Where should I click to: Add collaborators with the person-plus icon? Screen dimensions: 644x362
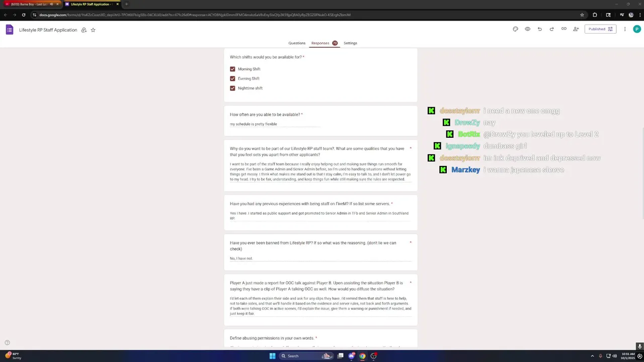(x=576, y=29)
